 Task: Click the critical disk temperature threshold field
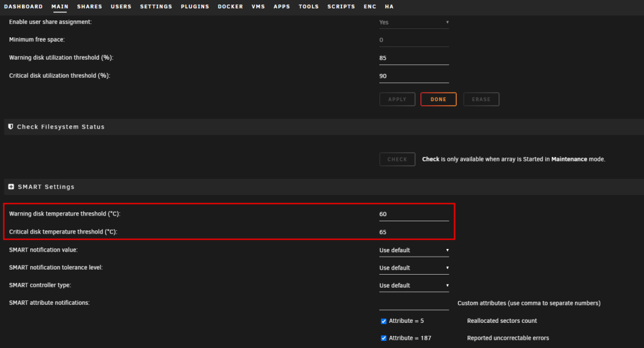tap(414, 232)
